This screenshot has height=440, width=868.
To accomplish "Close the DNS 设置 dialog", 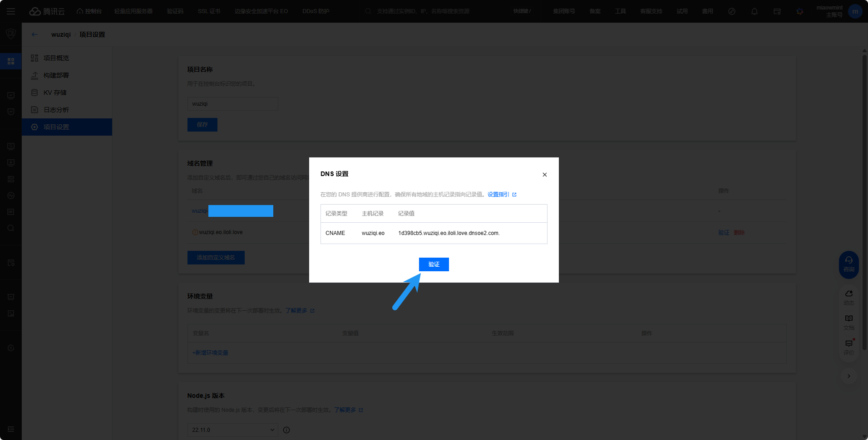I will 544,175.
